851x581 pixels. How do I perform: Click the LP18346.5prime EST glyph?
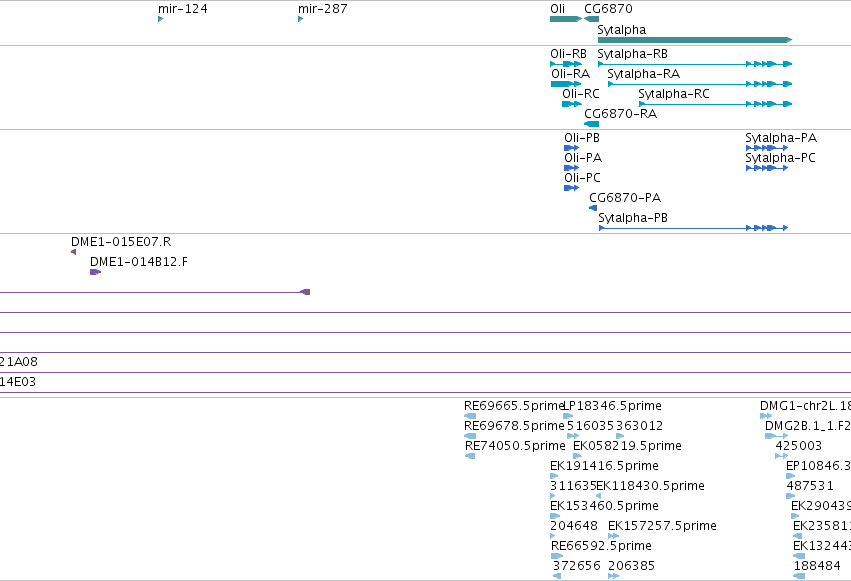pos(568,416)
